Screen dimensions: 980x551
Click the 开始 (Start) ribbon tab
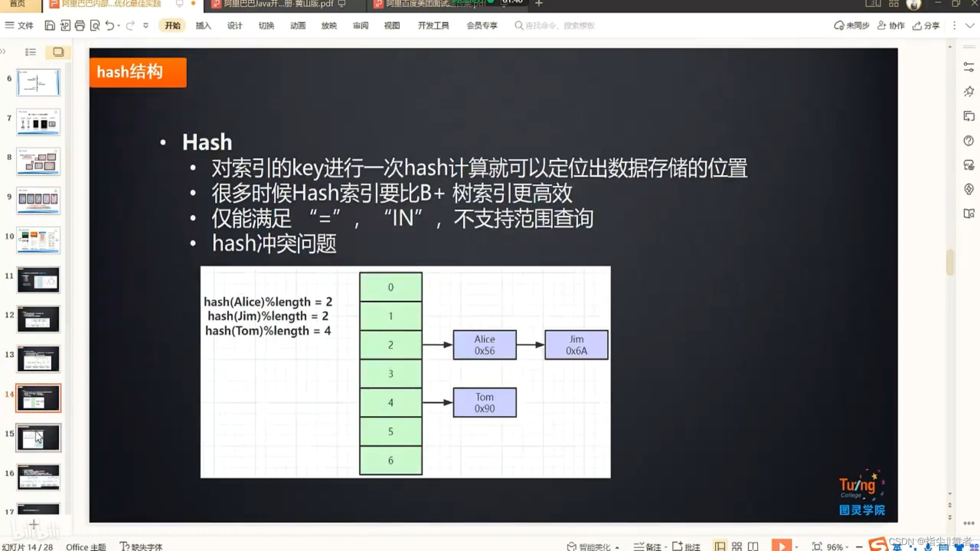(x=173, y=25)
